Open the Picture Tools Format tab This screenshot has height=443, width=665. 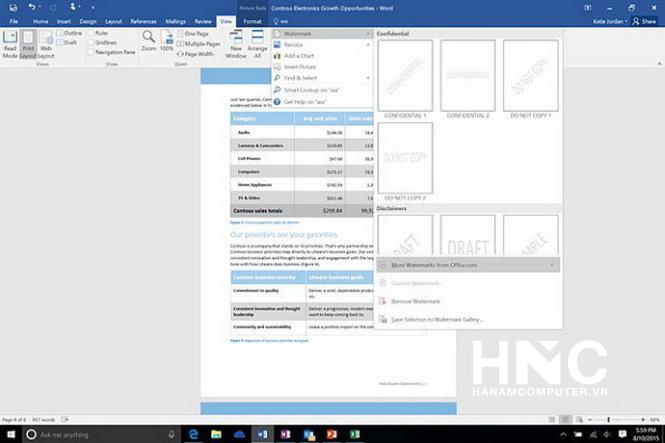pyautogui.click(x=252, y=21)
